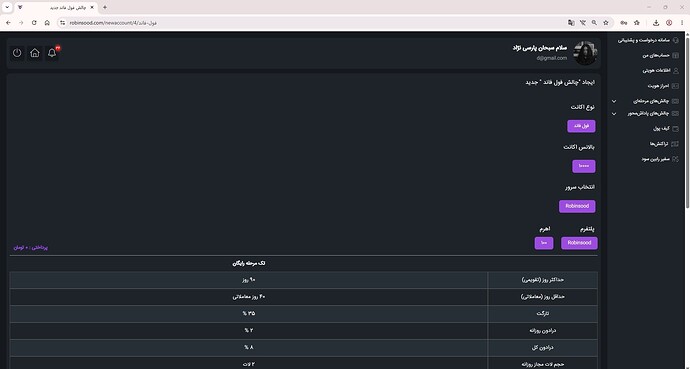Viewport: 690px width, 369px height.
Task: Click the icon next to حساب‌های من
Action: 676,55
